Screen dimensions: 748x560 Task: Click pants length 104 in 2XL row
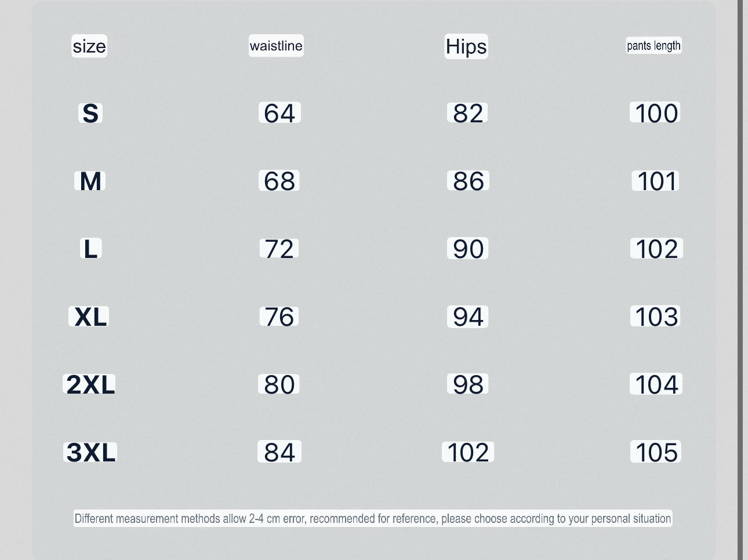[656, 384]
